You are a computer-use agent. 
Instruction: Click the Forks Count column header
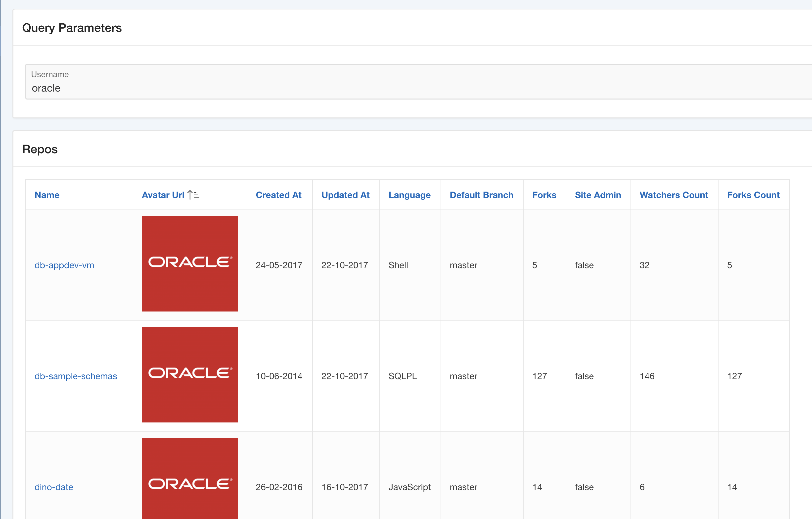point(753,195)
